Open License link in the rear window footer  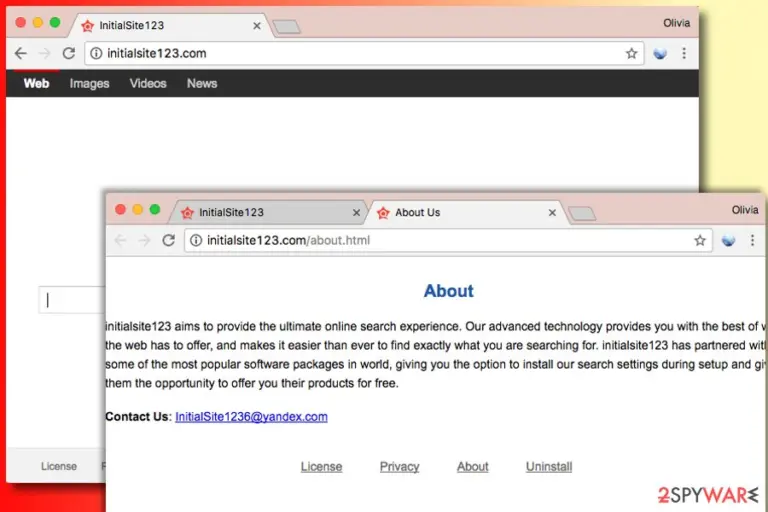point(59,466)
